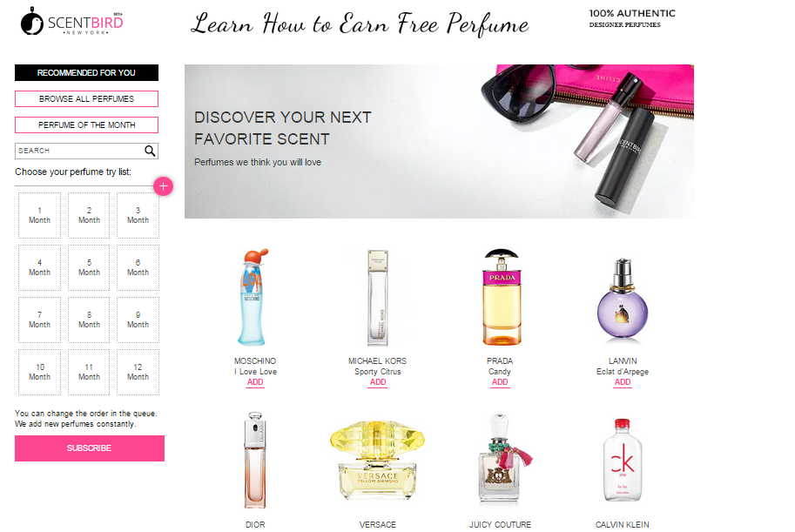
Task: Open the Calvin Klein CK One bottle
Action: click(622, 460)
